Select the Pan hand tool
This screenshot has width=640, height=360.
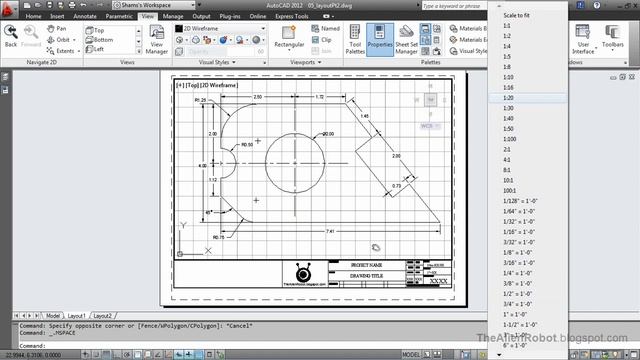57,29
